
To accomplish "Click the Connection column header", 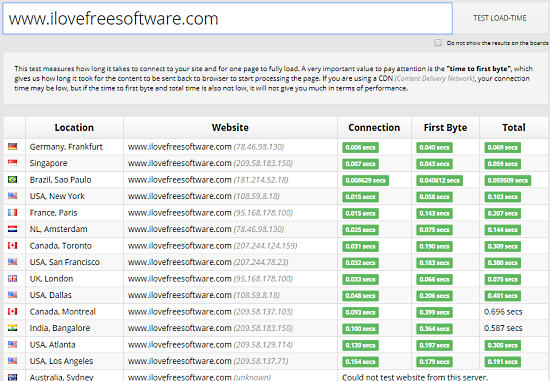I will (374, 127).
